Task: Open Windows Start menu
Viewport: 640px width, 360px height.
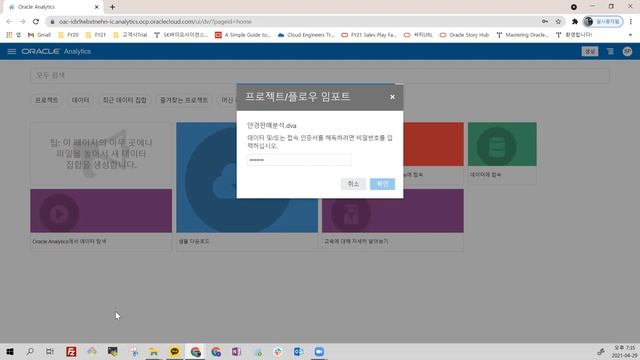Action: [10, 351]
